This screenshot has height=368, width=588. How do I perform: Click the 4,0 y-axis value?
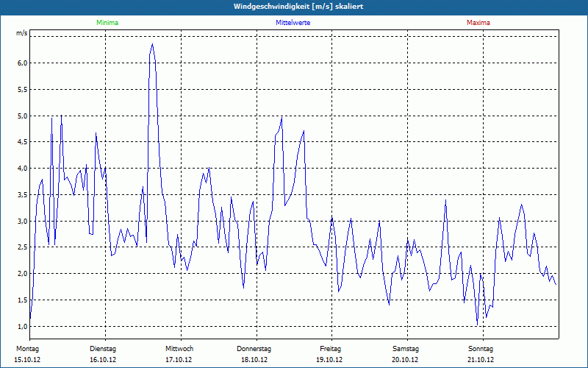(x=23, y=169)
